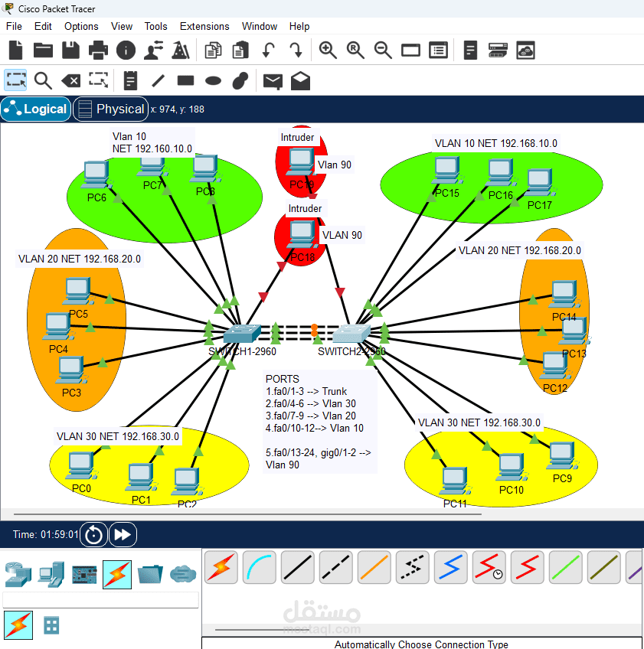Select the Add Complex PDU tool
The height and width of the screenshot is (649, 644).
[x=299, y=80]
